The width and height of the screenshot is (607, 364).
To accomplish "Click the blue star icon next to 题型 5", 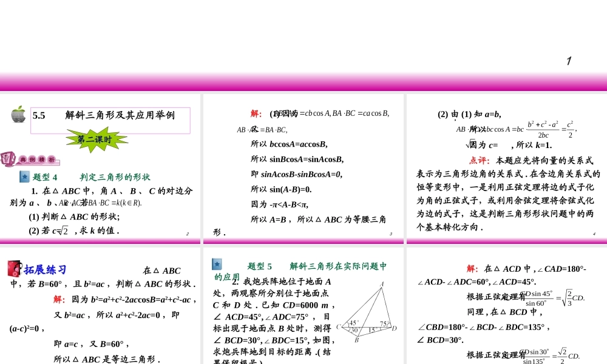I will [x=217, y=264].
